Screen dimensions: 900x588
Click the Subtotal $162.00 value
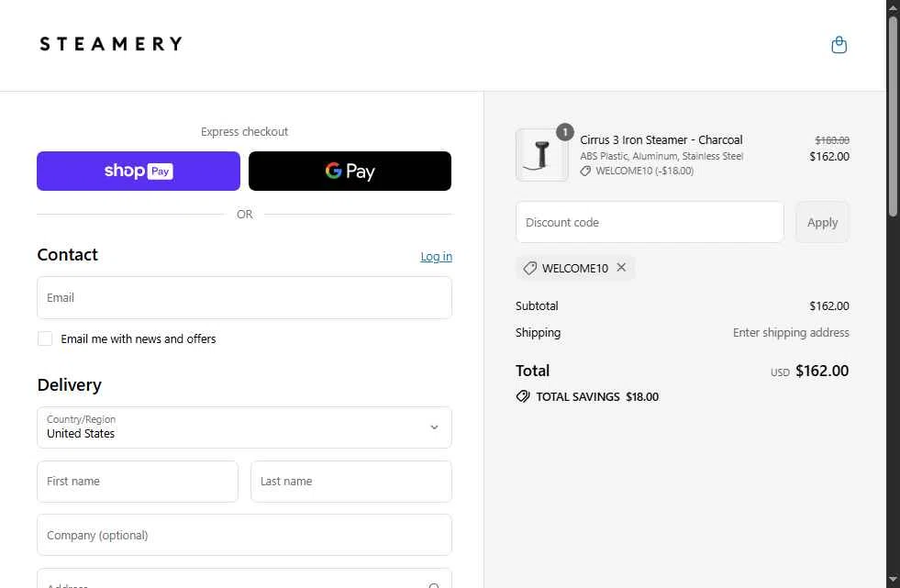828,305
